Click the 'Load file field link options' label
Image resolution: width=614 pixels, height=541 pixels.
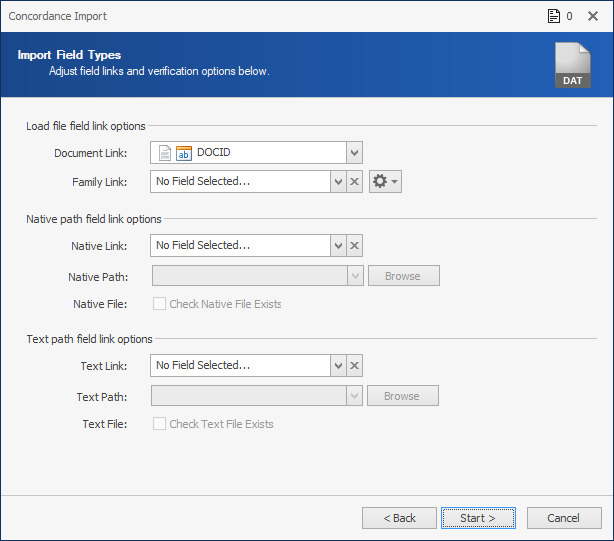86,126
